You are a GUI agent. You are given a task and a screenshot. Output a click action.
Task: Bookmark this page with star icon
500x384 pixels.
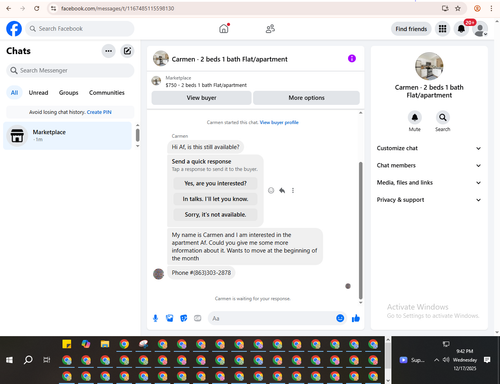(458, 8)
